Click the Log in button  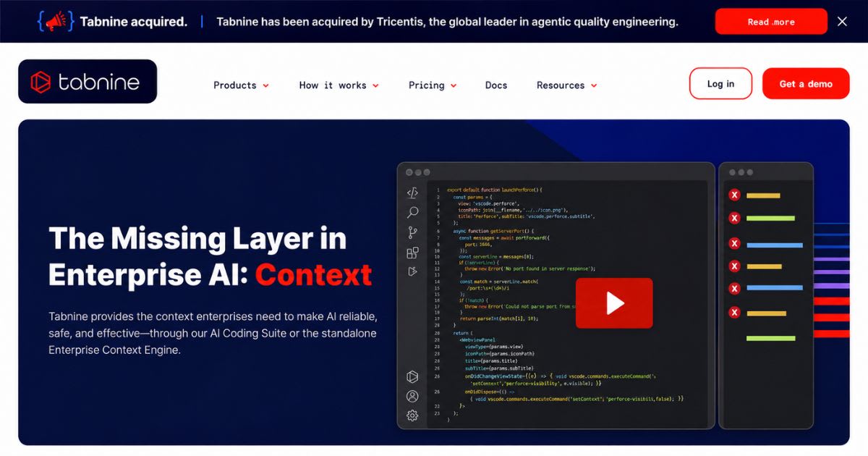point(720,84)
